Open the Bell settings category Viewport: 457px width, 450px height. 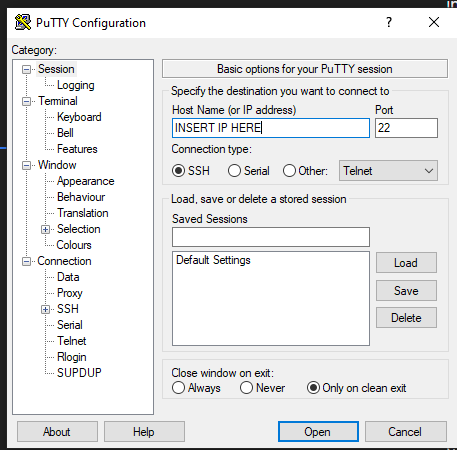click(x=65, y=133)
